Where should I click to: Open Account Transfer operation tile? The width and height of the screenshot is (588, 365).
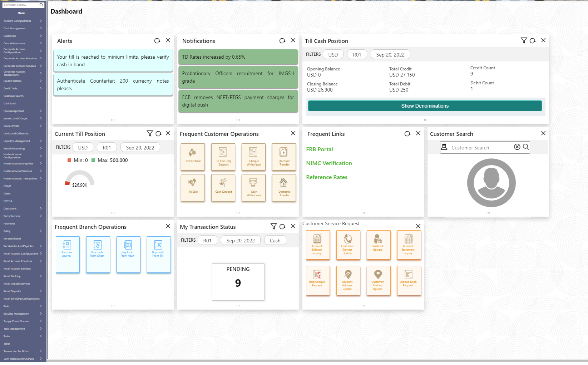click(284, 157)
